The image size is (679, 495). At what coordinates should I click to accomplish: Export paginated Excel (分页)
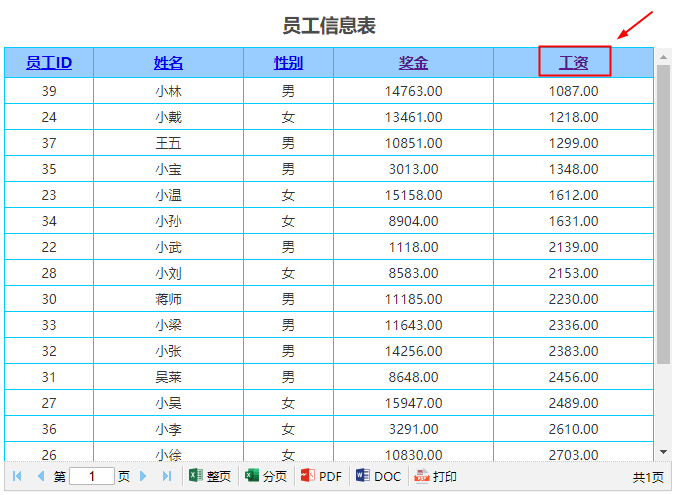point(266,477)
